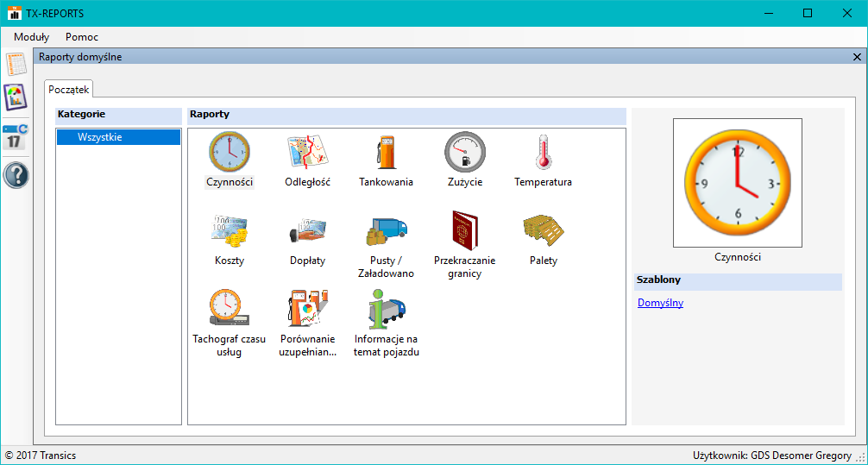
Task: Click the calendar 17 sidebar icon
Action: (x=16, y=137)
